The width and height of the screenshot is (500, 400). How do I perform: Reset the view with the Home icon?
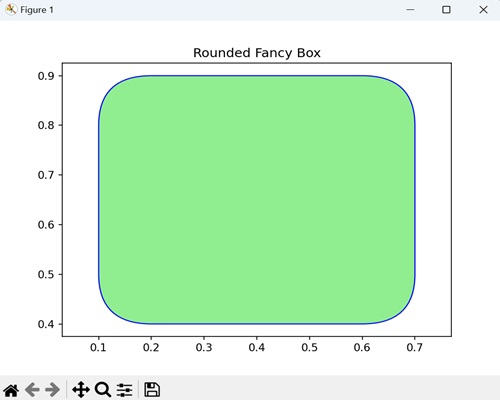click(x=11, y=390)
